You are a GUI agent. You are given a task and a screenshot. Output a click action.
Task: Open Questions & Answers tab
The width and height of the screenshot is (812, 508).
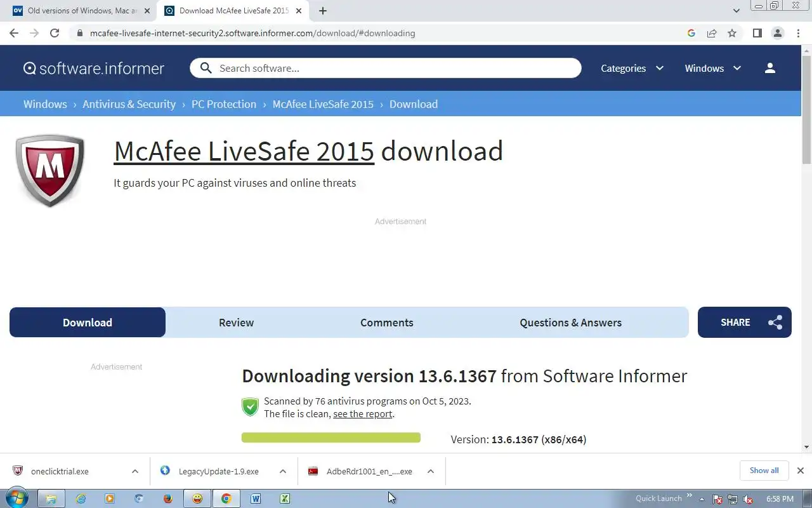pos(571,323)
